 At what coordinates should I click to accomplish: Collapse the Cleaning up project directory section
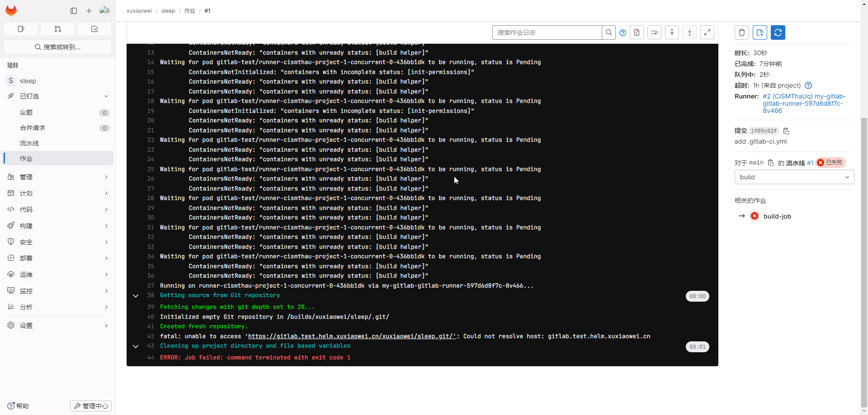136,346
